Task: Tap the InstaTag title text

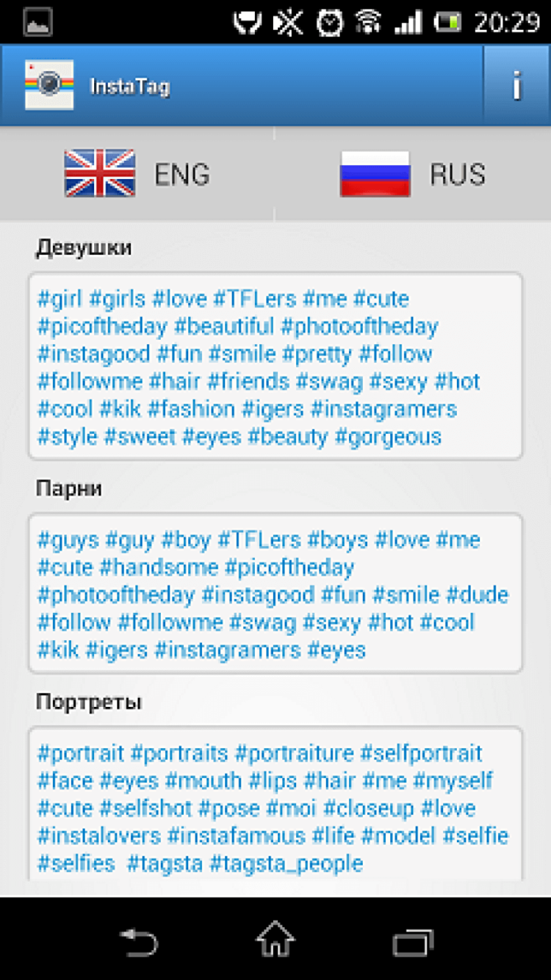Action: tap(130, 87)
